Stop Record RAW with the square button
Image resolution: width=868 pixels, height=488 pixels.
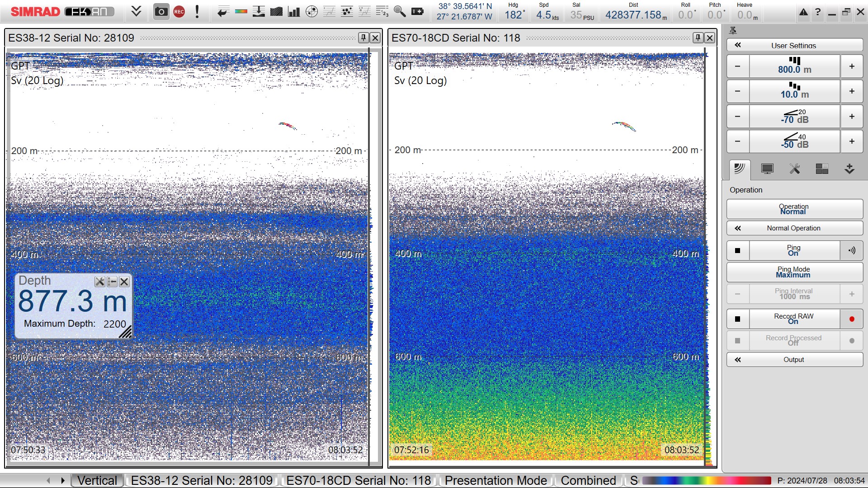[738, 319]
